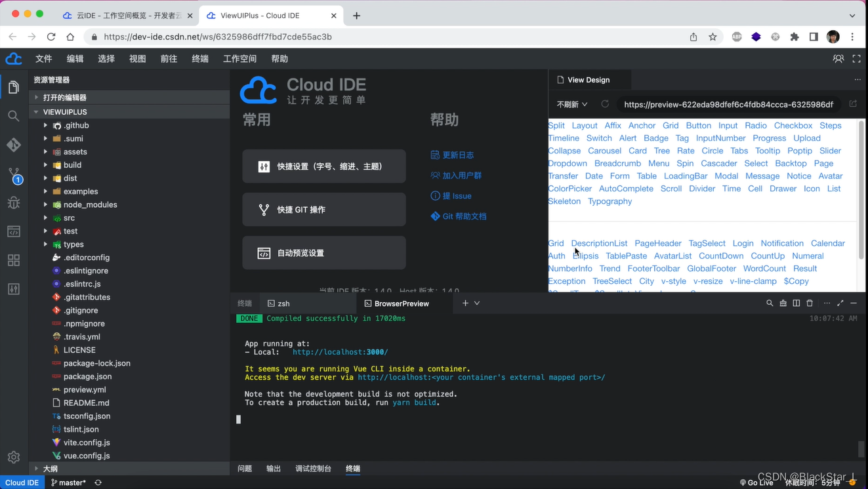Expand the 打开的编辑器 section
Image resolution: width=868 pixels, height=489 pixels.
coord(129,98)
